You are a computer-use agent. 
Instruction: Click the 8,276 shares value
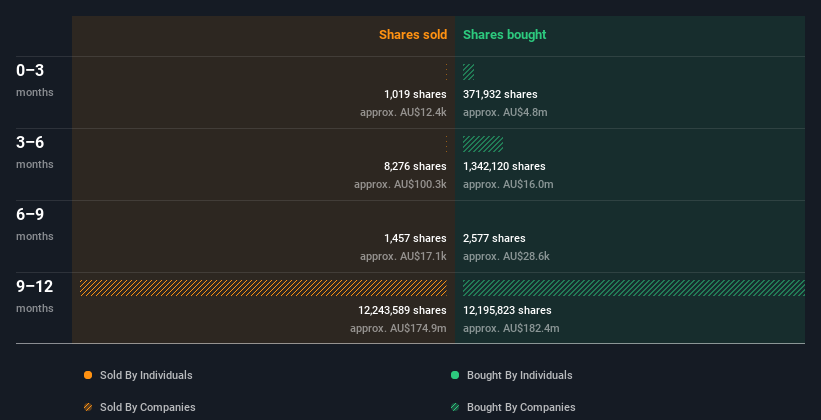(415, 166)
